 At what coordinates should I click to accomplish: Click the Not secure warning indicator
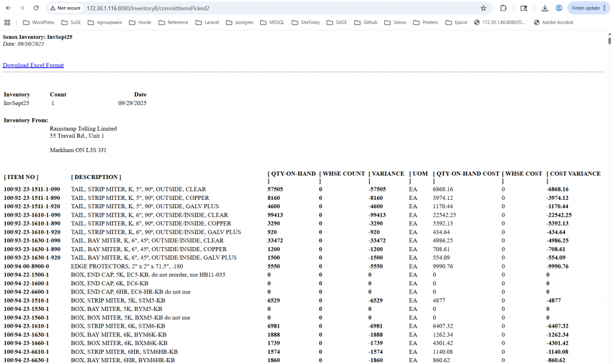click(65, 8)
